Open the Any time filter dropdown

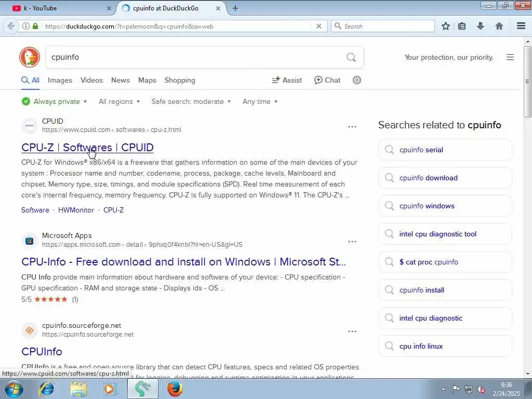click(x=260, y=101)
